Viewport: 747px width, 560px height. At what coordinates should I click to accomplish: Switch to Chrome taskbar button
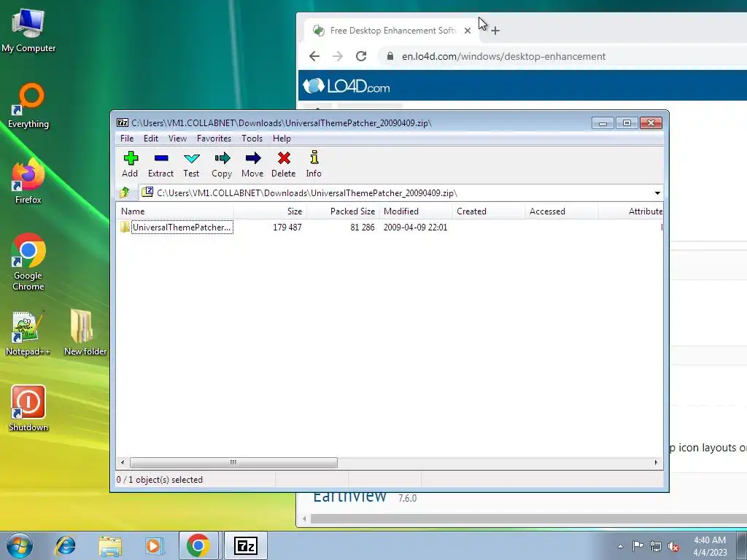198,545
